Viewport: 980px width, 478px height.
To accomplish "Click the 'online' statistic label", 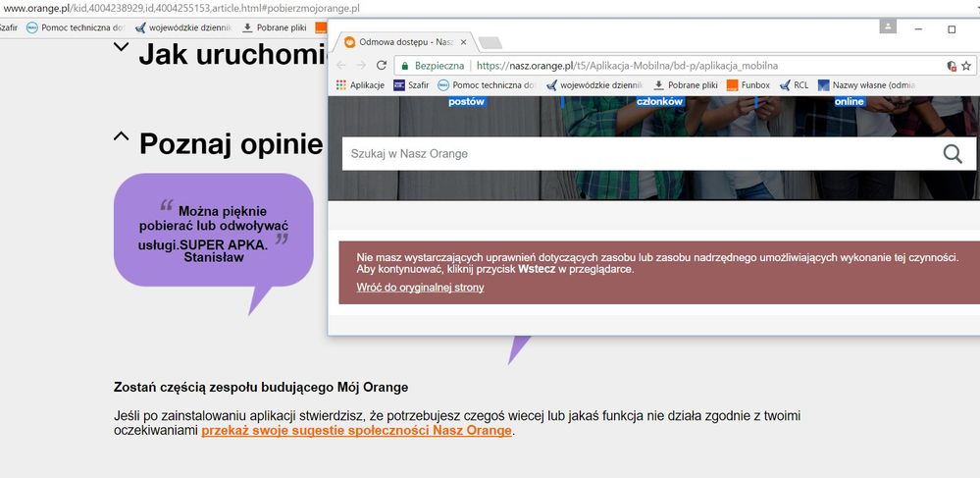I will pos(850,101).
